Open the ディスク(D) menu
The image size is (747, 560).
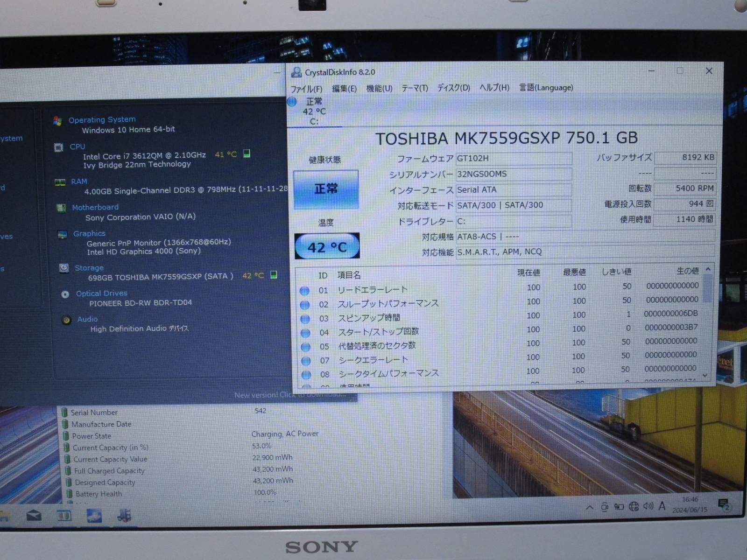point(453,88)
